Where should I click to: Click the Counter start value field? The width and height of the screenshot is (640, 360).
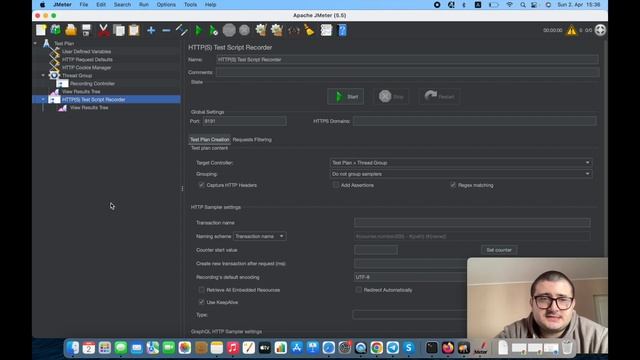[376, 250]
